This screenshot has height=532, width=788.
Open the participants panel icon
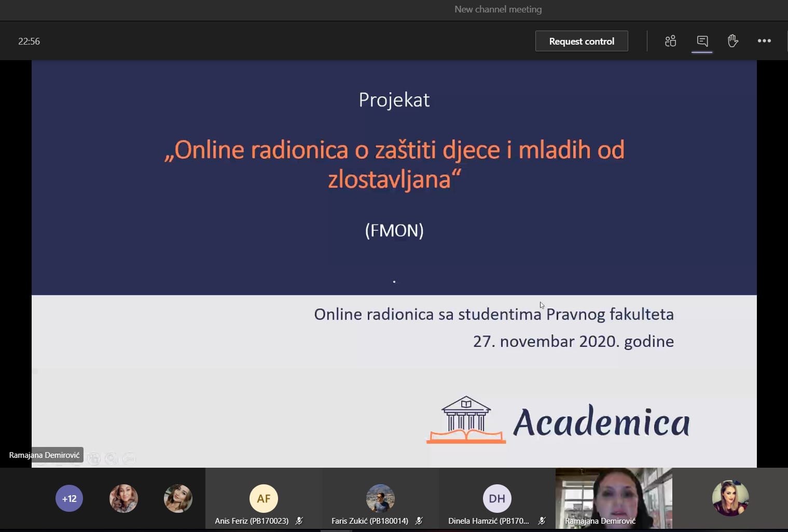coord(670,41)
